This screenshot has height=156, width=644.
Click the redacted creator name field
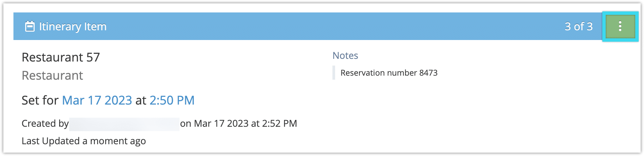tap(124, 124)
